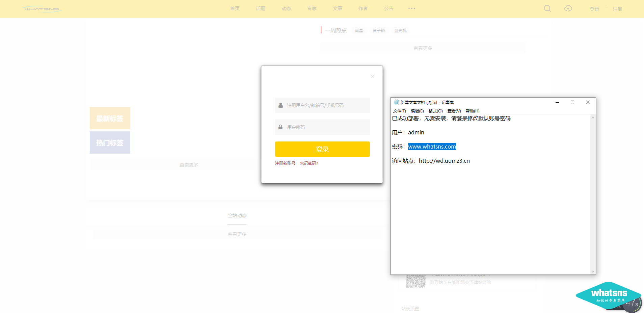
Task: Close the login dialog with X icon
Action: point(373,77)
